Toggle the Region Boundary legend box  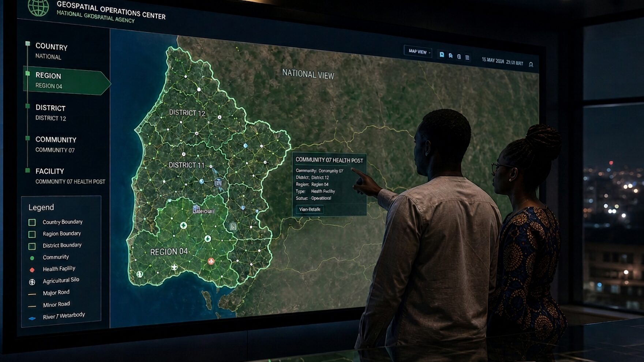coord(32,234)
